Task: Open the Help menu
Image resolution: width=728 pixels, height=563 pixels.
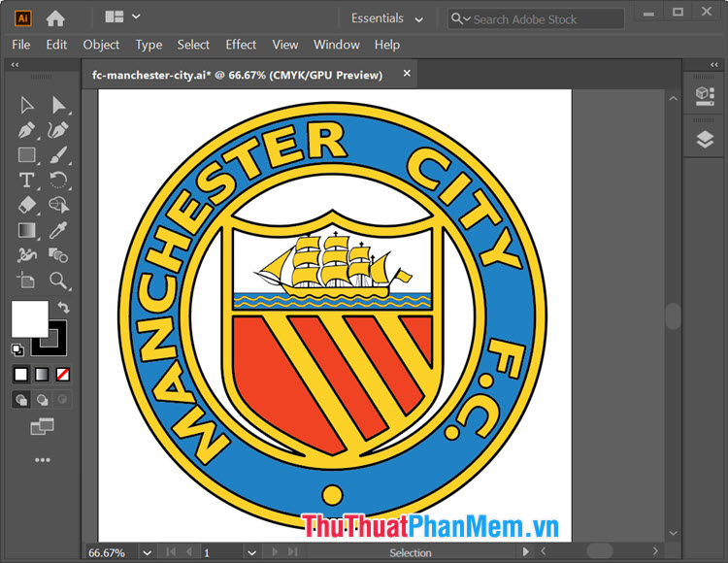Action: pyautogui.click(x=387, y=45)
